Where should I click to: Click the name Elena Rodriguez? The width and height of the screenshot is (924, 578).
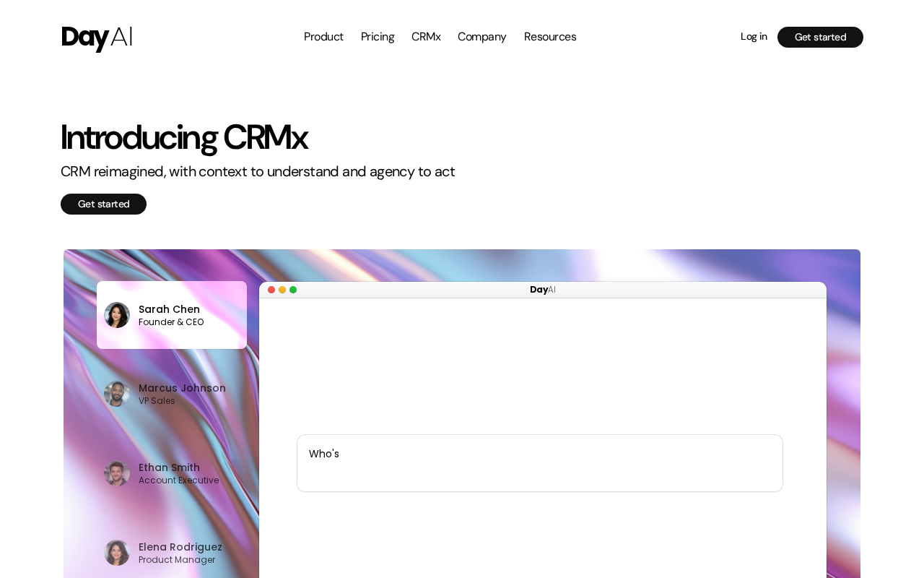pyautogui.click(x=180, y=547)
